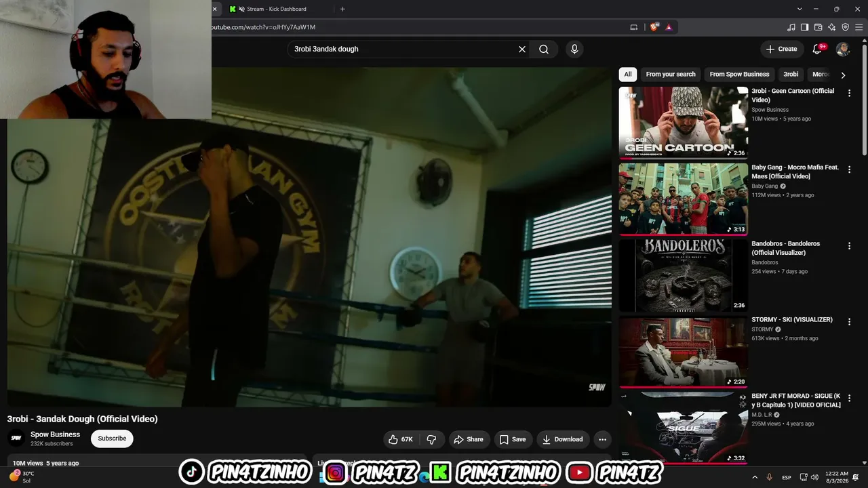Screen dimensions: 868x488
Task: Open the Windows weather widget
Action: point(22,476)
